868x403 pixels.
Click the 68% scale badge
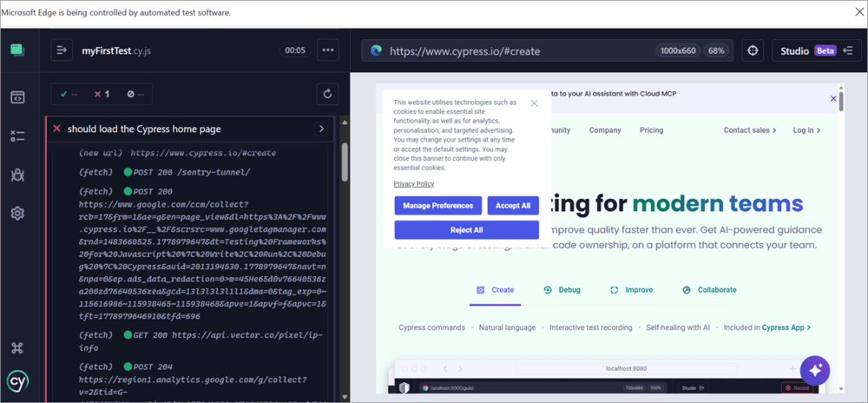coord(716,51)
